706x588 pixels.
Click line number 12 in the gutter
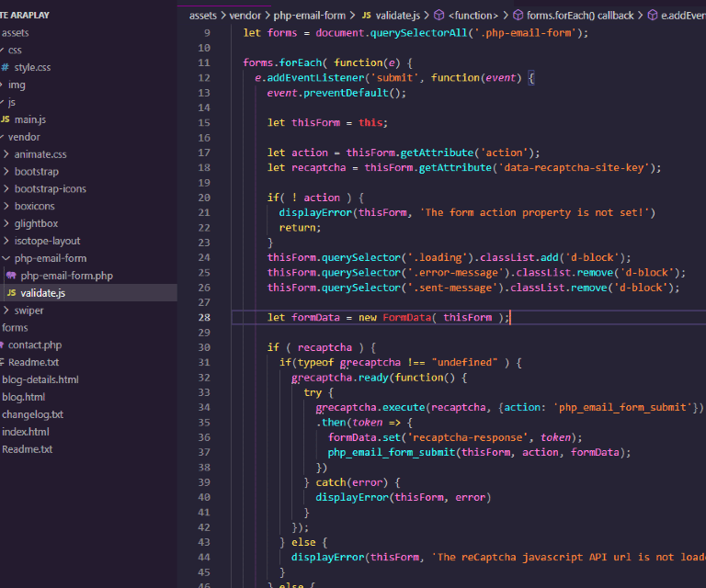point(204,78)
